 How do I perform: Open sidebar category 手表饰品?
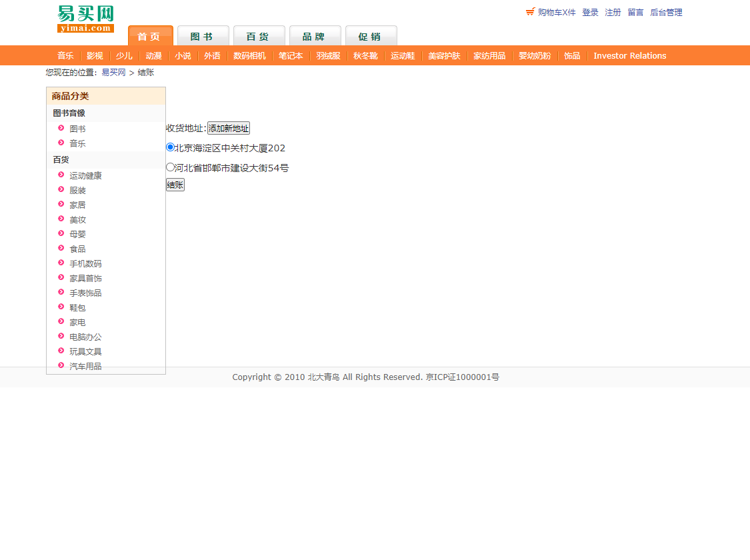(x=85, y=293)
